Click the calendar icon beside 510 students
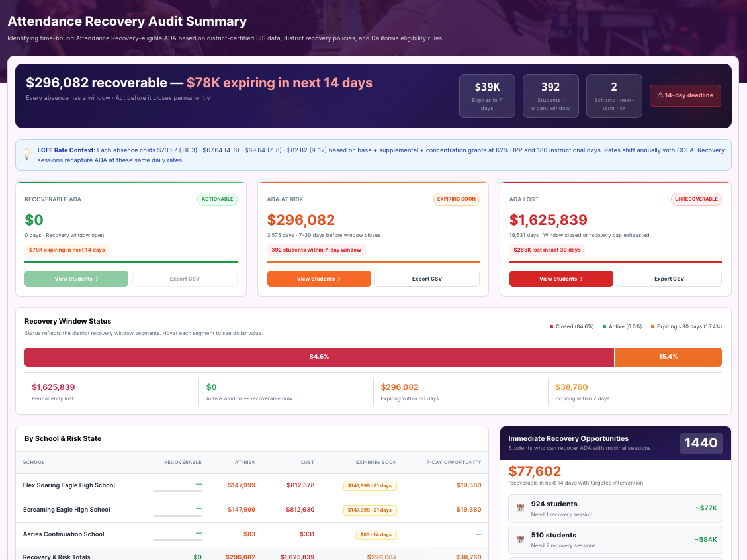The height and width of the screenshot is (560, 747). [520, 539]
